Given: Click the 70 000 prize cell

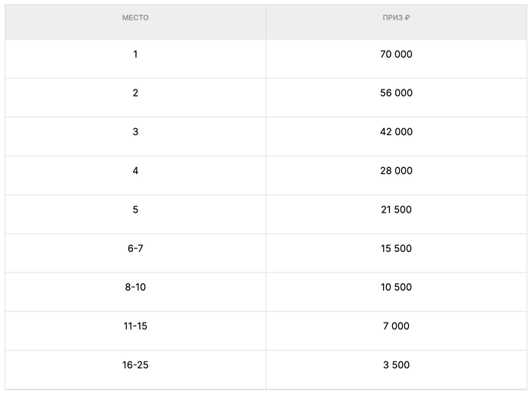Looking at the screenshot, I should point(396,55).
